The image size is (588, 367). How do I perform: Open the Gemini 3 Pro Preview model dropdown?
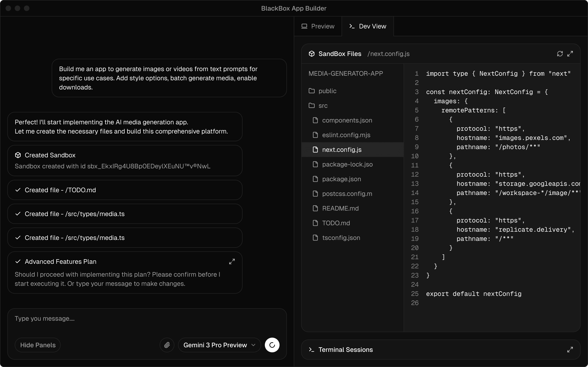coord(219,345)
